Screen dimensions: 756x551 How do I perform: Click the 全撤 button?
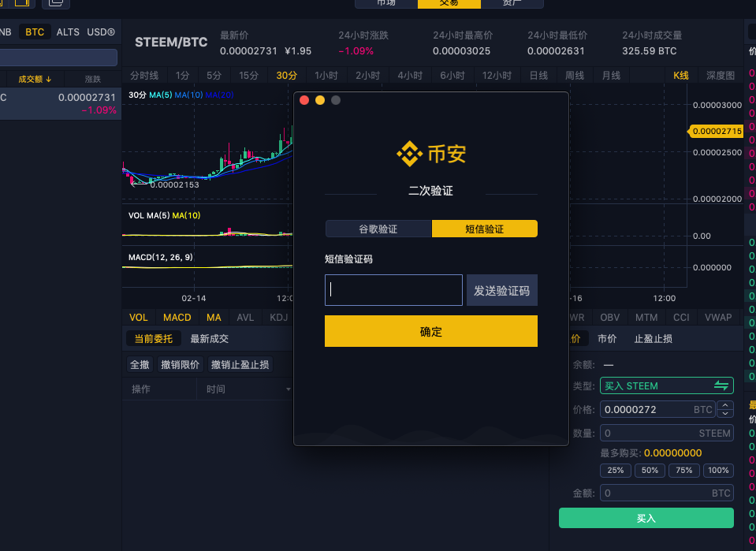pyautogui.click(x=140, y=364)
